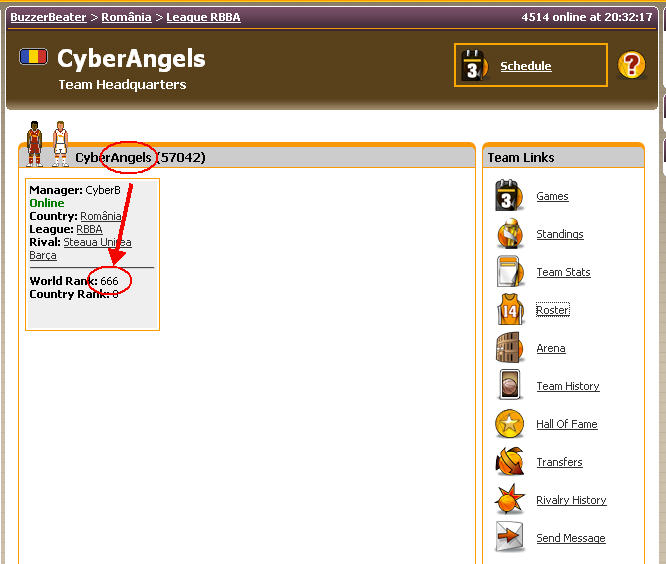Go to BuzzerBeater home breadcrumb
The width and height of the screenshot is (666, 564).
click(49, 17)
